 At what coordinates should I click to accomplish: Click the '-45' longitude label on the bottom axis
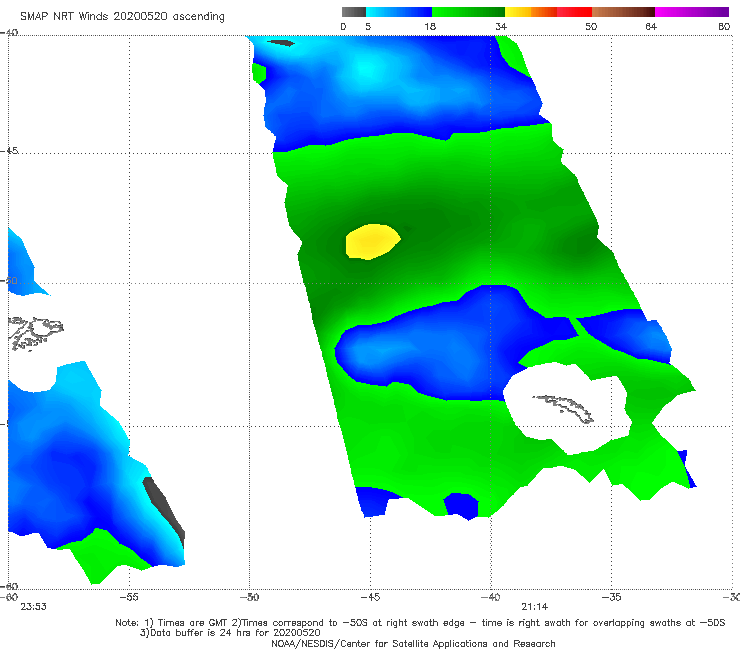[x=370, y=597]
